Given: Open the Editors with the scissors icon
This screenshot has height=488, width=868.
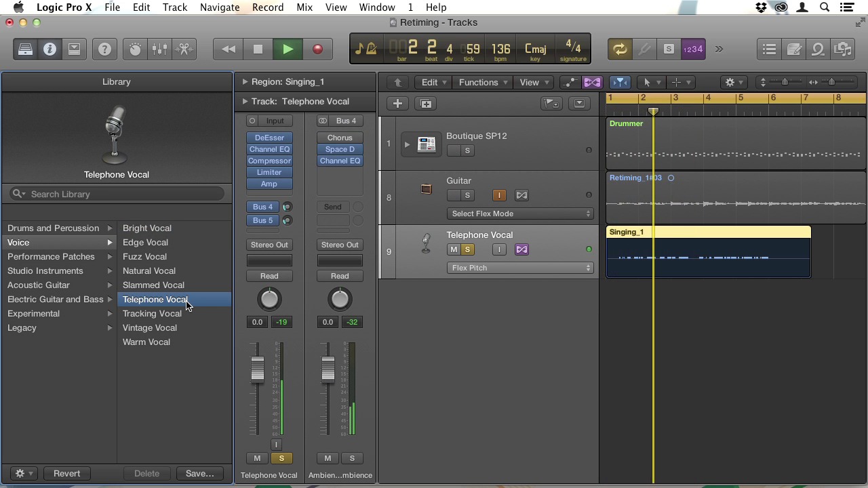Looking at the screenshot, I should click(x=184, y=49).
